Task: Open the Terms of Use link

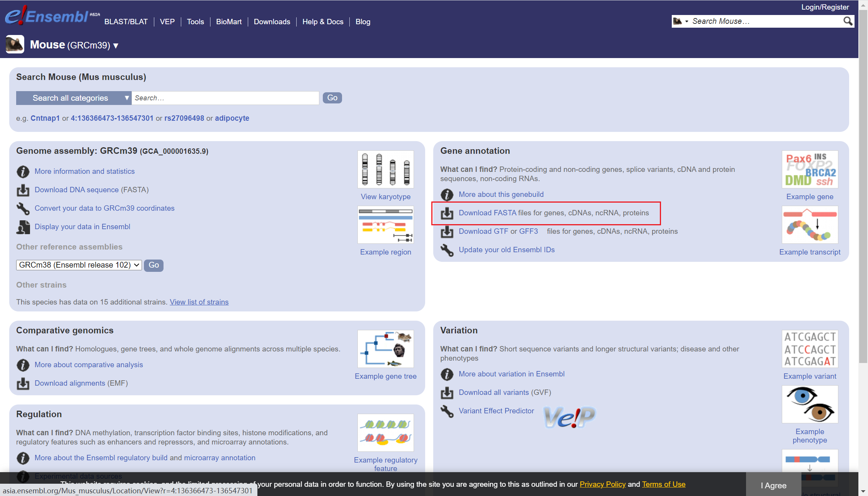Action: (x=664, y=484)
